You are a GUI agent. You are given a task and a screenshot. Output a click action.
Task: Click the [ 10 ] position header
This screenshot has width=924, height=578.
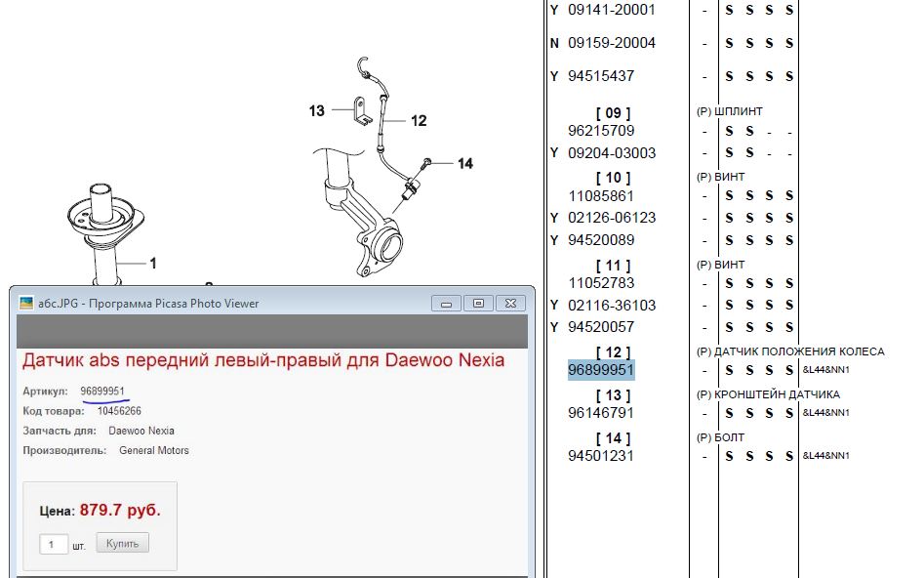point(613,178)
